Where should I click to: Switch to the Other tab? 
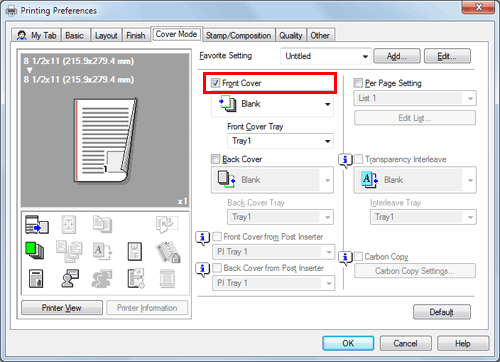click(x=320, y=35)
